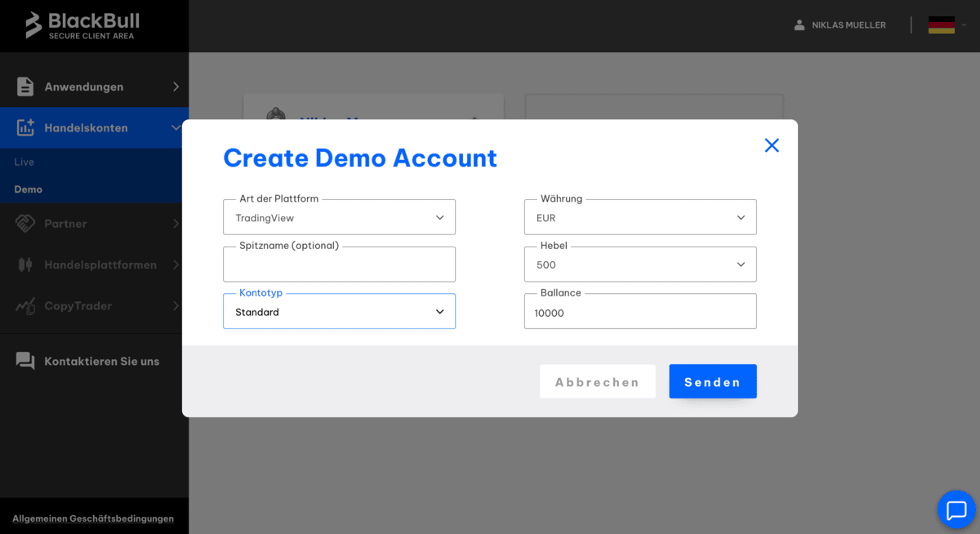Expand the language selector arrow
Viewport: 980px width, 534px height.
coord(964,25)
